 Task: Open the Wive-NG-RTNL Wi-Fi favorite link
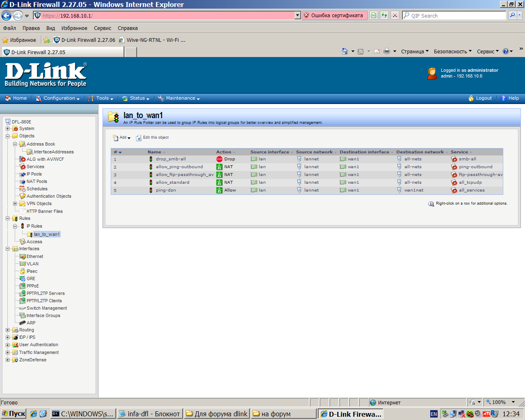point(152,40)
